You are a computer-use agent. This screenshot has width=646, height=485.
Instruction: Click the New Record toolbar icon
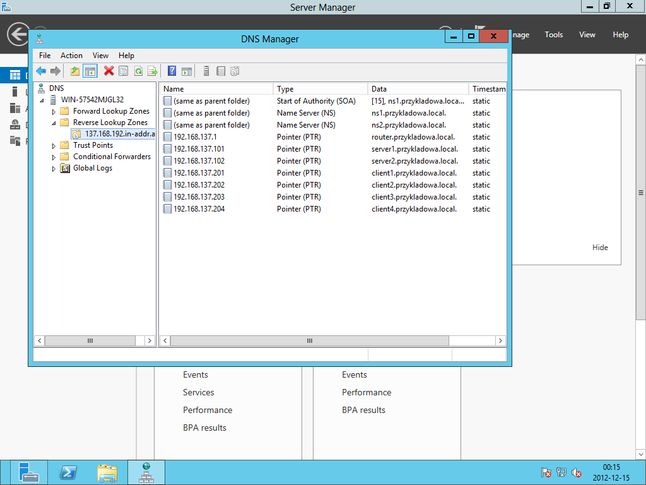point(221,71)
